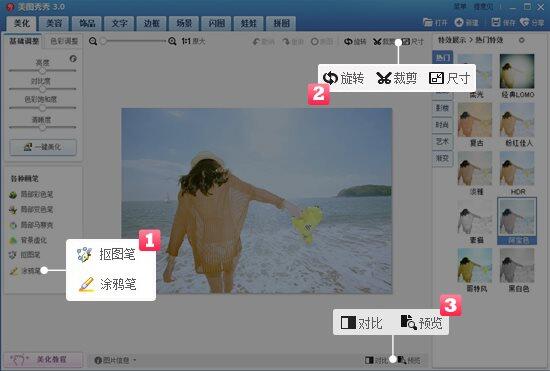Click the 新建 new image icon
The height and width of the screenshot is (371, 550).
tap(459, 22)
